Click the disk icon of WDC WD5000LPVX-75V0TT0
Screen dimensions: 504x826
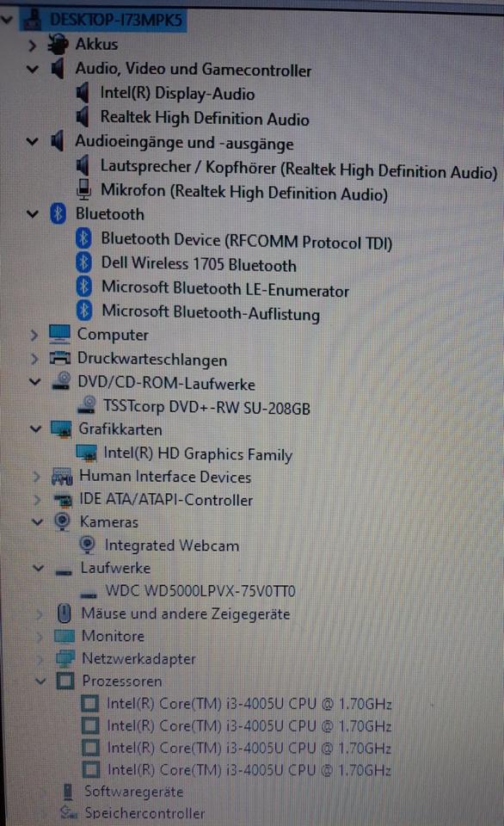tap(89, 595)
